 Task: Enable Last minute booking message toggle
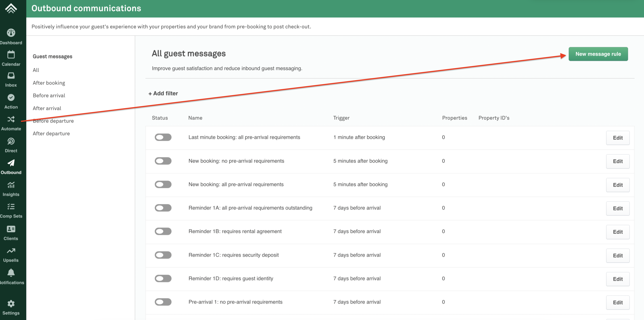pyautogui.click(x=163, y=137)
